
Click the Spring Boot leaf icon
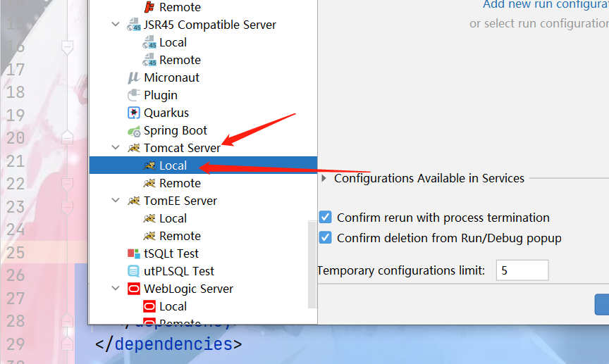pos(134,131)
